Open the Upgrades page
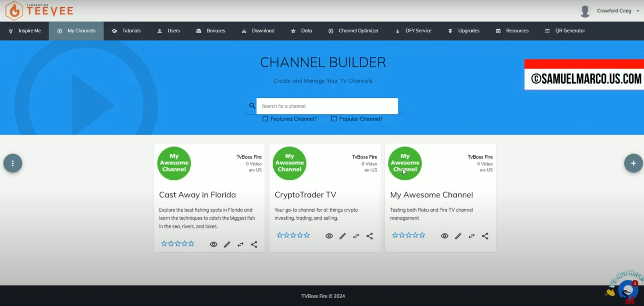 pos(464,31)
